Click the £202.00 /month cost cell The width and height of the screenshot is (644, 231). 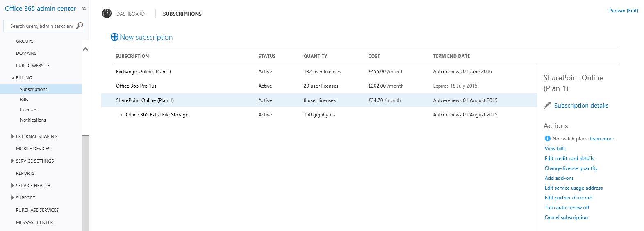coord(386,86)
